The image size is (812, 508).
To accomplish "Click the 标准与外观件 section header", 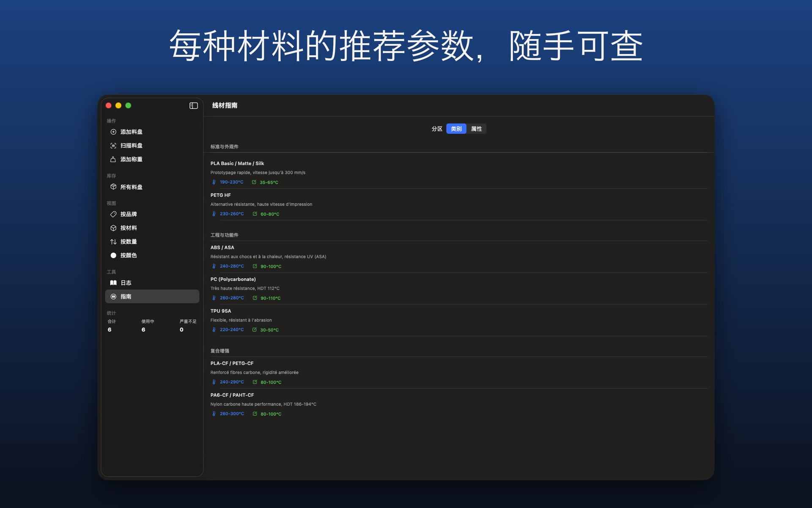I will pyautogui.click(x=225, y=147).
